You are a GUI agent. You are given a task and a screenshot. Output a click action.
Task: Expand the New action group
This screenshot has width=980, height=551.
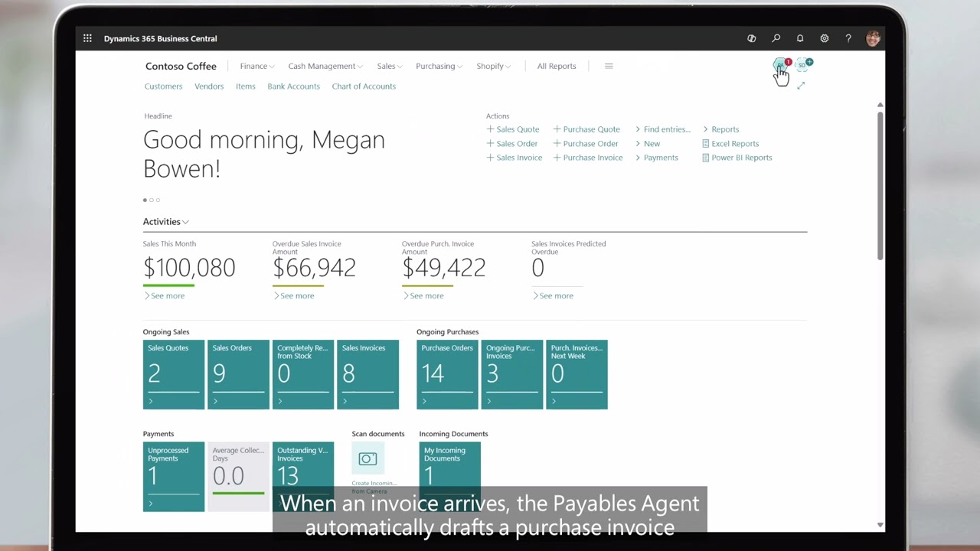click(648, 143)
